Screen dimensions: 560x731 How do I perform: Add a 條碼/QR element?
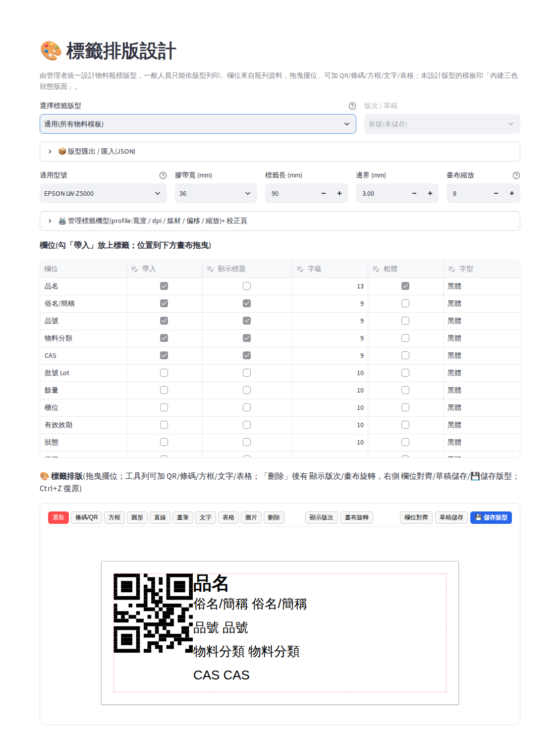point(87,517)
